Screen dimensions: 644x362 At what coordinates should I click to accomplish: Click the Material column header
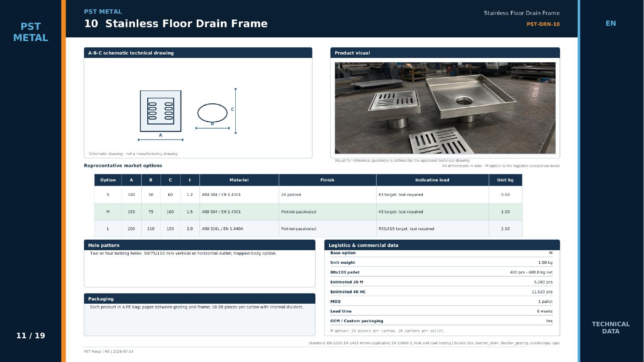[239, 180]
